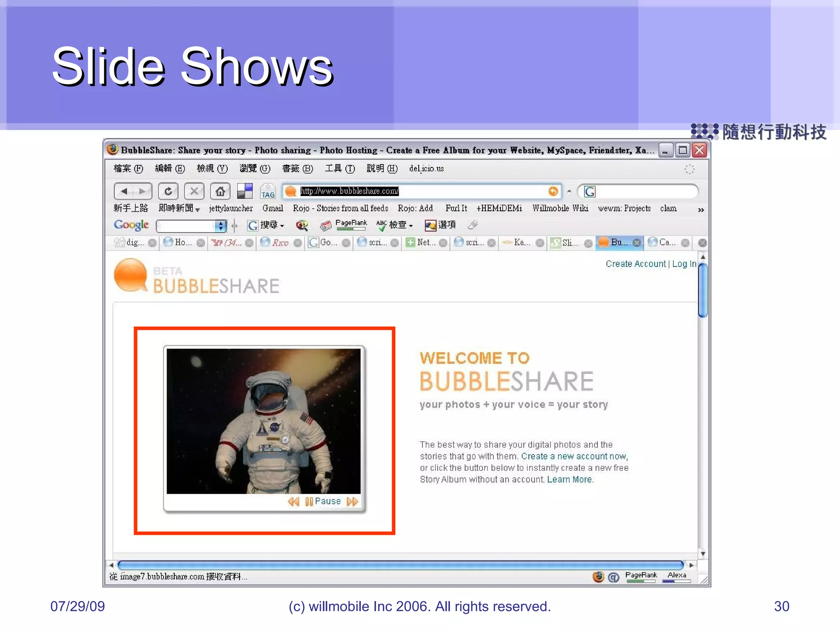840x630 pixels.
Task: Click the status bar @ icon
Action: [614, 577]
